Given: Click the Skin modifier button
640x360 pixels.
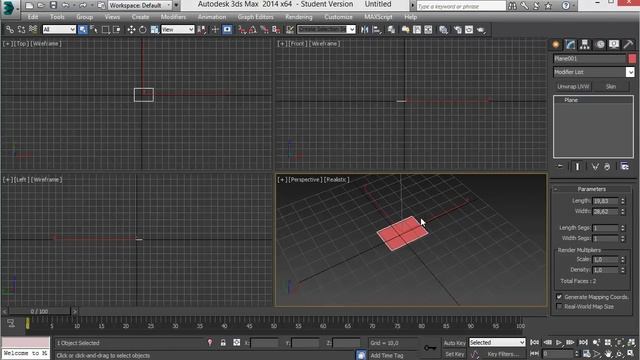Looking at the screenshot, I should coord(611,87).
